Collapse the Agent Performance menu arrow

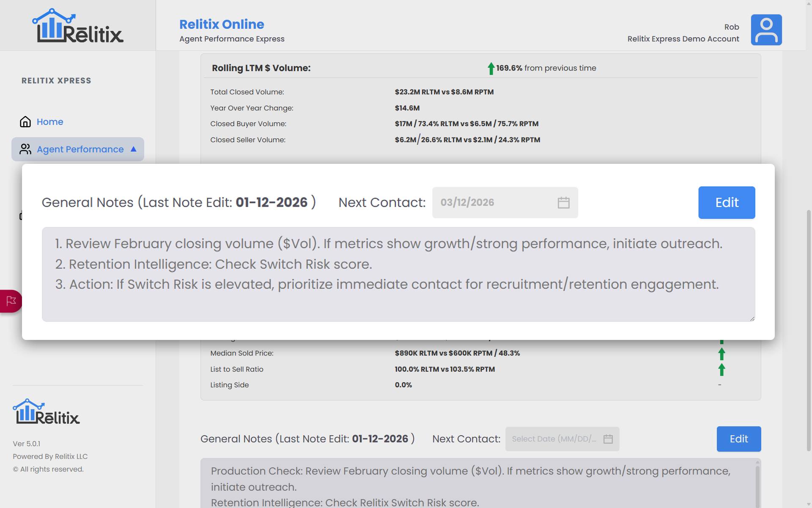[134, 149]
